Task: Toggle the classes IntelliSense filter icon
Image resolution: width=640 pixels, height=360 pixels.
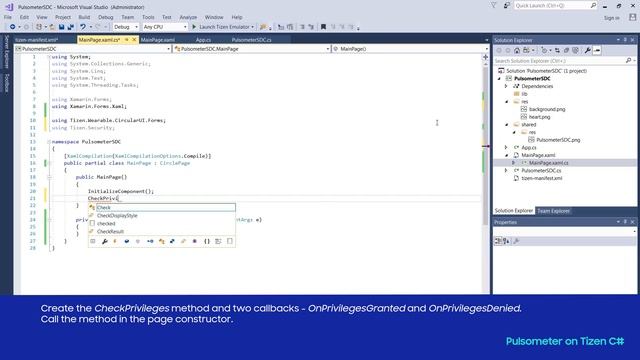Action: click(162, 241)
